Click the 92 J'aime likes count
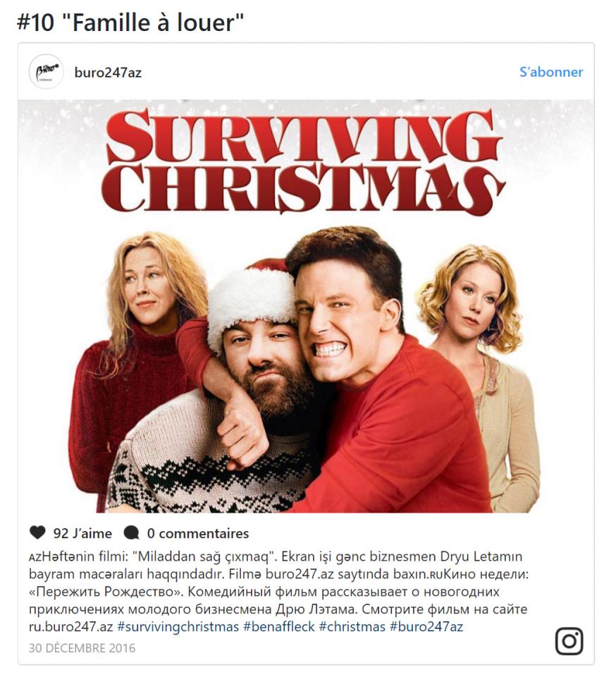Image resolution: width=616 pixels, height=677 pixels. [82, 533]
